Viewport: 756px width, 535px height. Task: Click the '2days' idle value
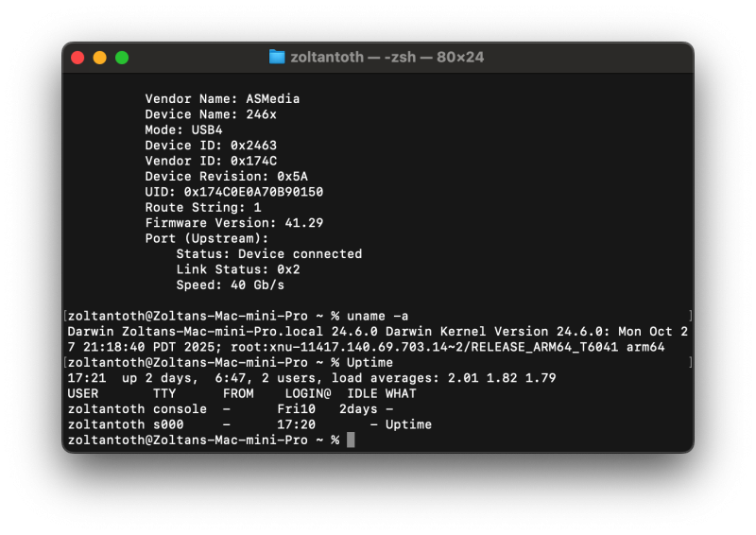358,409
